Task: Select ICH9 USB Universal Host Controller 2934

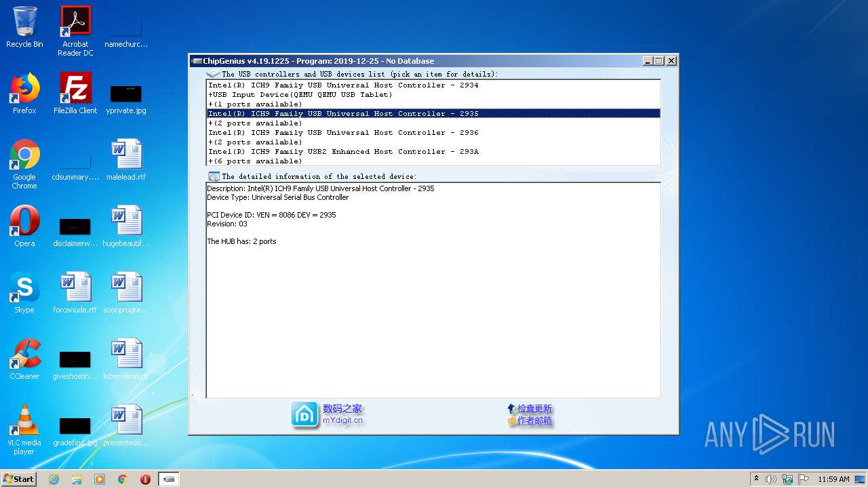Action: (433, 85)
